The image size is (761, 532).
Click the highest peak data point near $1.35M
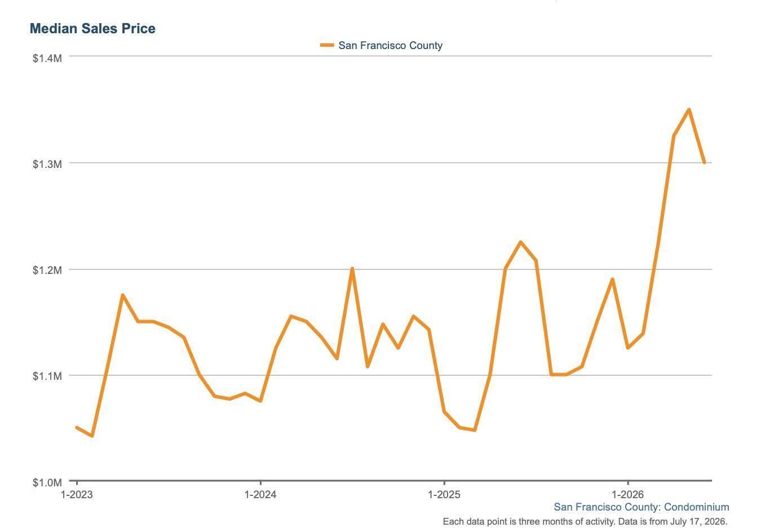coord(689,109)
